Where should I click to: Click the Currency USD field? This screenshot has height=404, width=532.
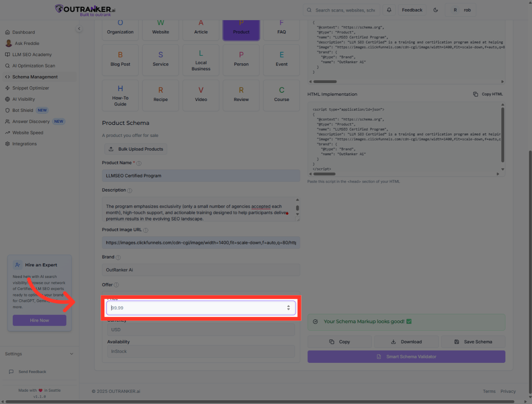click(201, 330)
